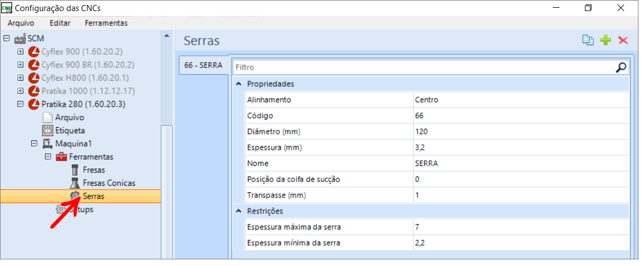Expand the Cyflex 900 (1.60.20.2) node
The image size is (644, 266).
[20, 51]
